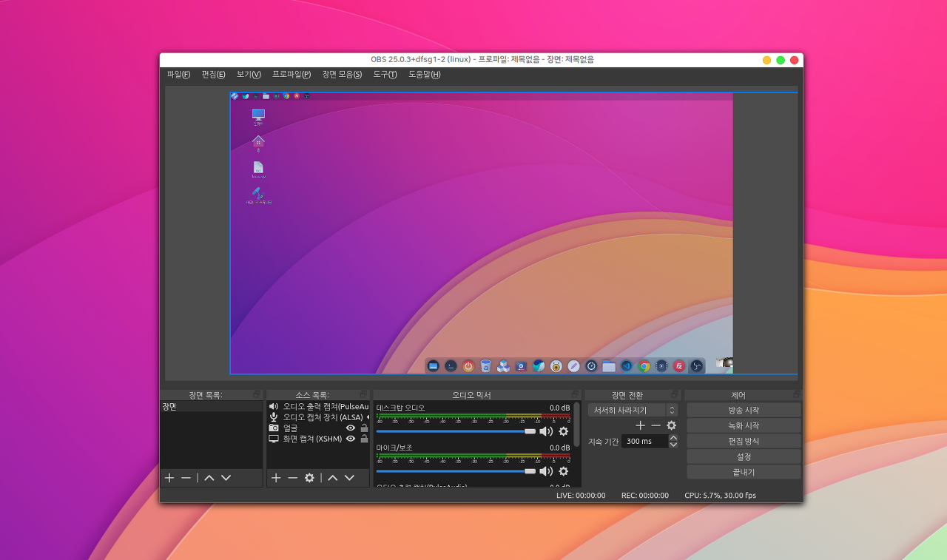This screenshot has height=560, width=947.
Task: Click the VS Code icon in the preview dock
Action: 627,365
